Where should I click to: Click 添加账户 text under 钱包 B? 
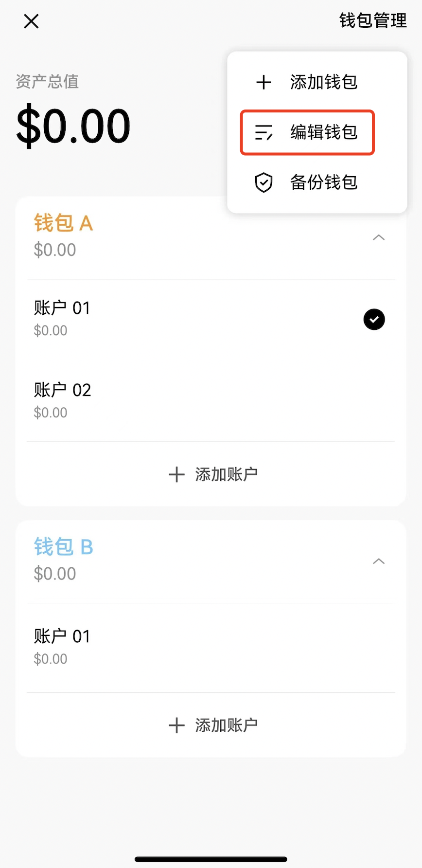click(227, 725)
